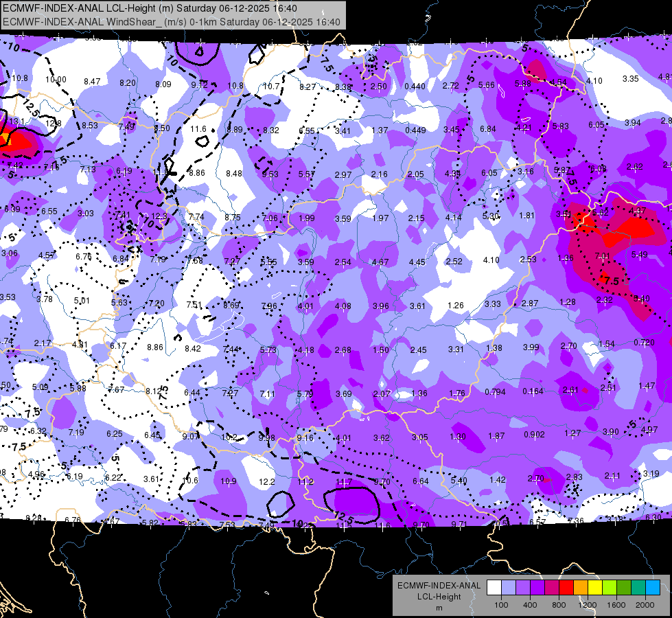Click the wind shear value 0.902
Viewport: 672px width, 618px height.
coord(534,435)
